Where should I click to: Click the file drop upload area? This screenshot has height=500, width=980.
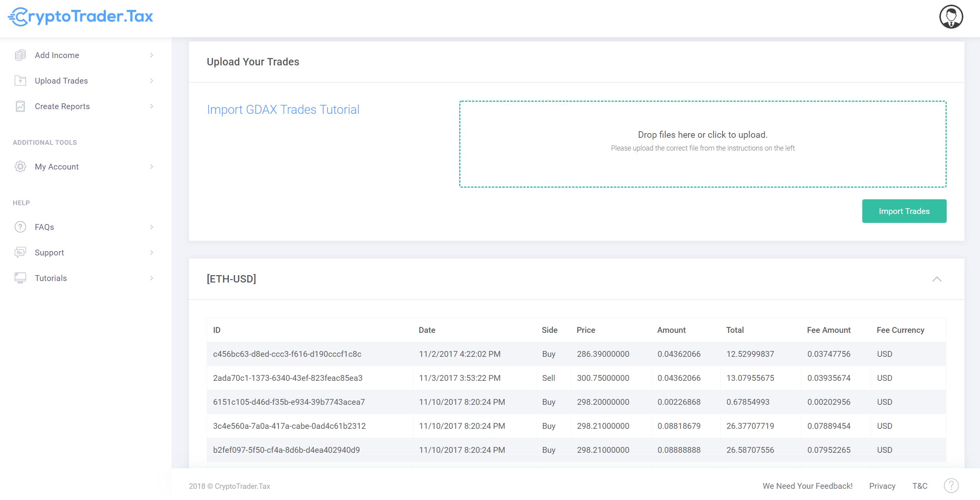pos(702,144)
